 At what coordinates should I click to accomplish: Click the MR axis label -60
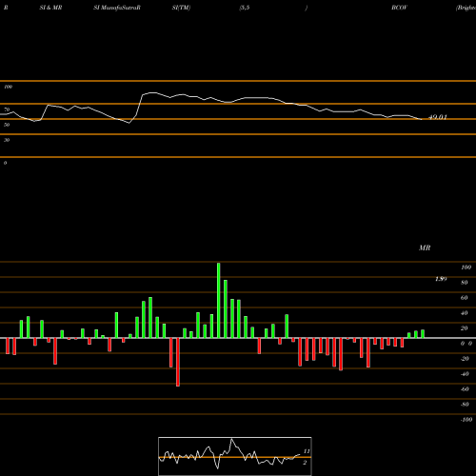click(x=465, y=389)
